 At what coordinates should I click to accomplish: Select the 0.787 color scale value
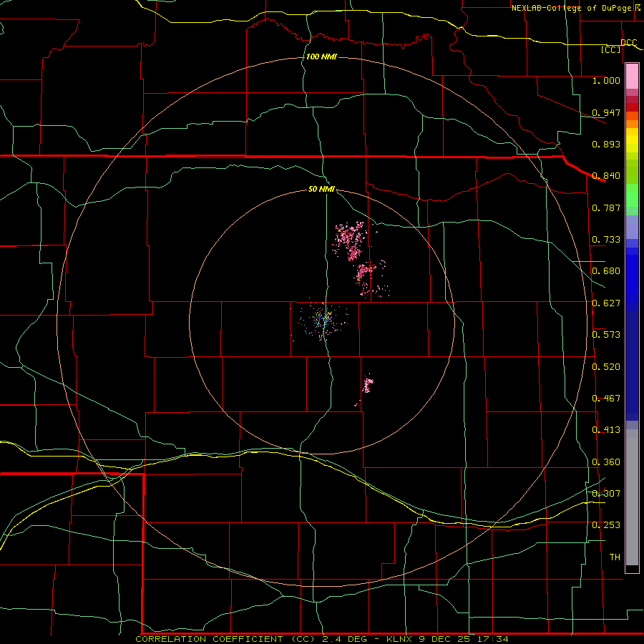coord(606,208)
